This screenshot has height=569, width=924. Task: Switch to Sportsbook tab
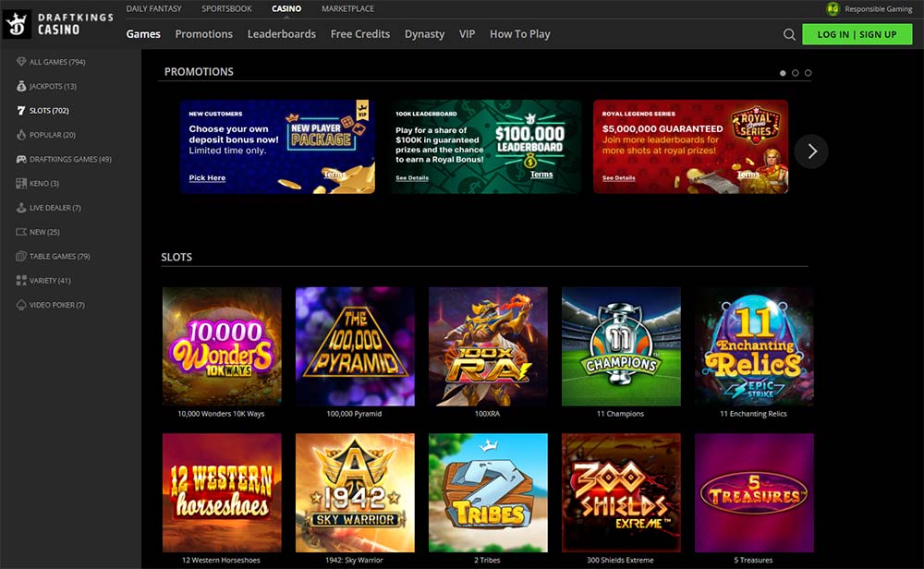(x=227, y=9)
